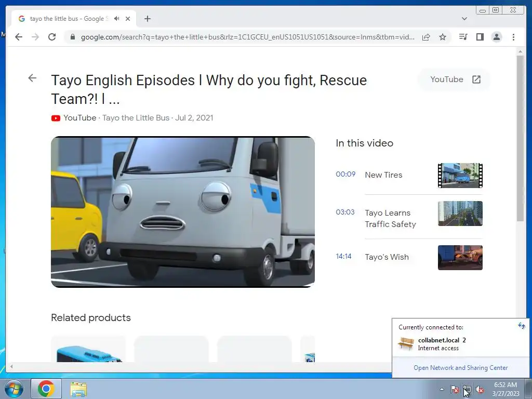This screenshot has height=399, width=532.
Task: Open media controls icon in toolbar
Action: (x=463, y=37)
